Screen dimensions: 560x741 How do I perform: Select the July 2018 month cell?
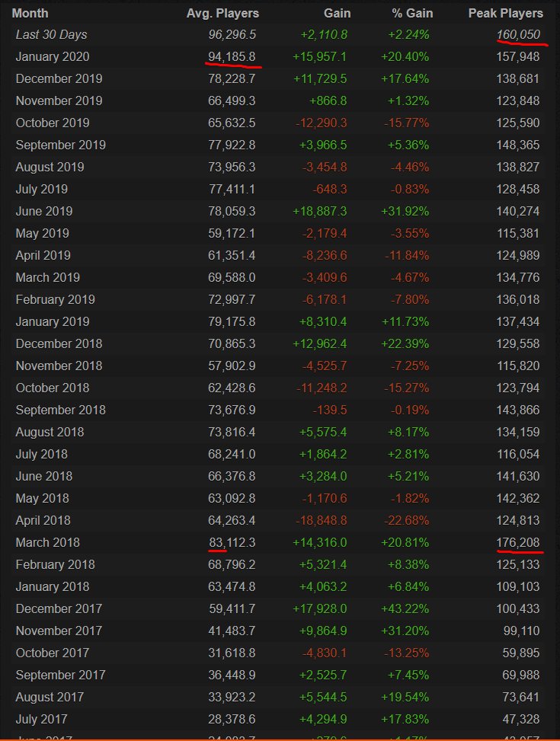[x=42, y=454]
